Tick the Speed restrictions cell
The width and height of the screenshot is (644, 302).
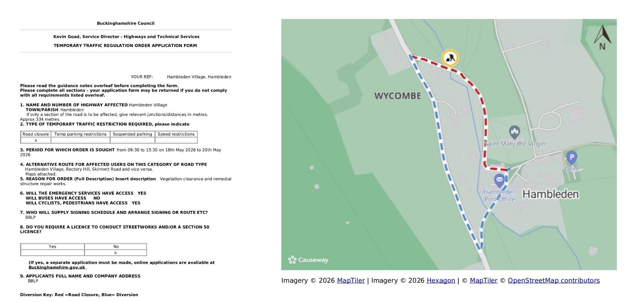[176, 140]
